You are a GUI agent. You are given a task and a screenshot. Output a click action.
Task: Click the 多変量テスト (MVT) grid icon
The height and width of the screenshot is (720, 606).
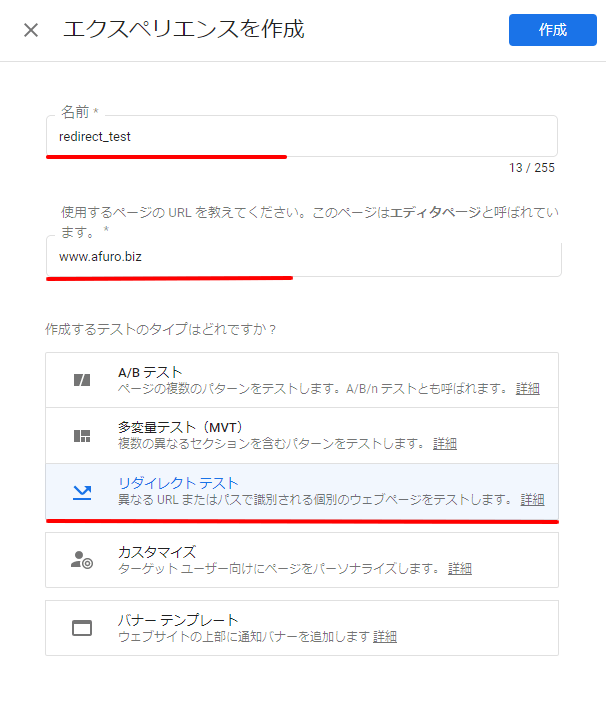[x=82, y=435]
